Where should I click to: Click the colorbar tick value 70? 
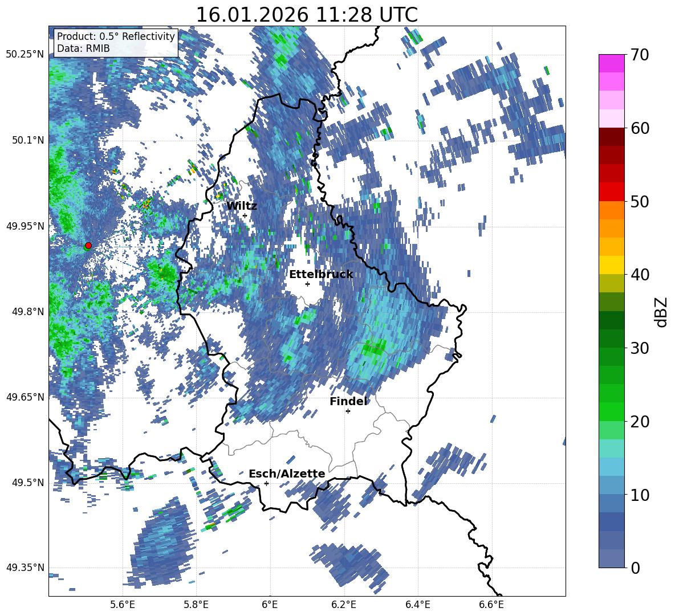tap(640, 55)
